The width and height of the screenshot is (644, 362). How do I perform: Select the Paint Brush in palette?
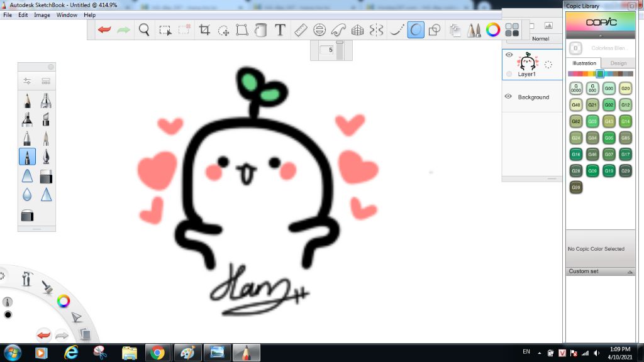[46, 138]
